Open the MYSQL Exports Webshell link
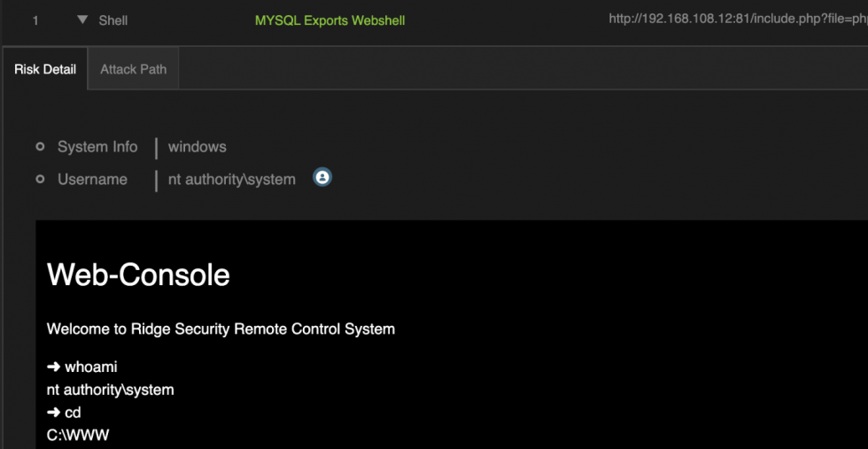Viewport: 868px width, 449px height. point(329,19)
